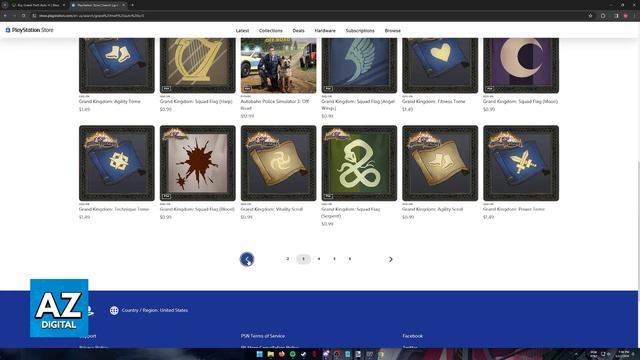Bookmark this page with the star icon
Viewport: 640px width, 360px height.
(590, 16)
